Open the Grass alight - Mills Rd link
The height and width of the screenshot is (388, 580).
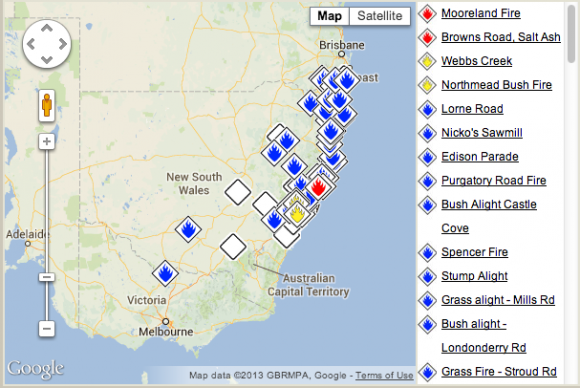click(x=498, y=300)
